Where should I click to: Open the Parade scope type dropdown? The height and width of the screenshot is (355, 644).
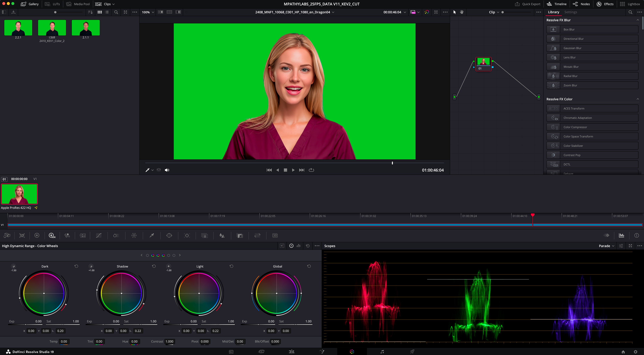[x=606, y=246]
